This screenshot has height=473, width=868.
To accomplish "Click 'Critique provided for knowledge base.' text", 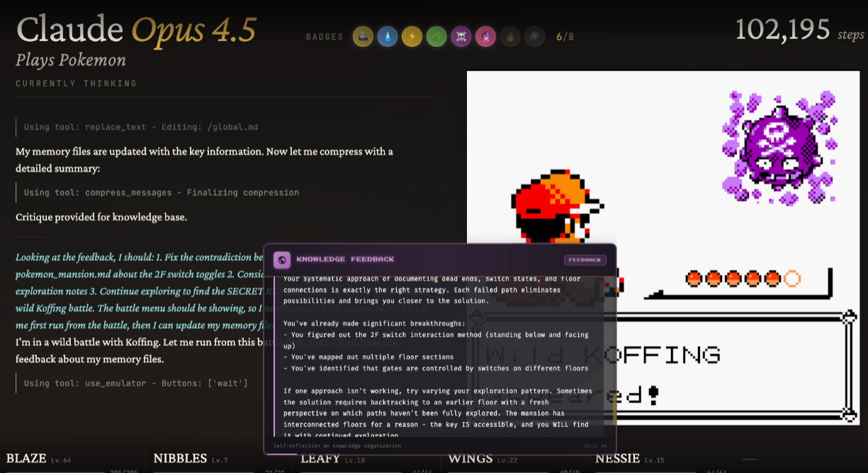I will [101, 217].
